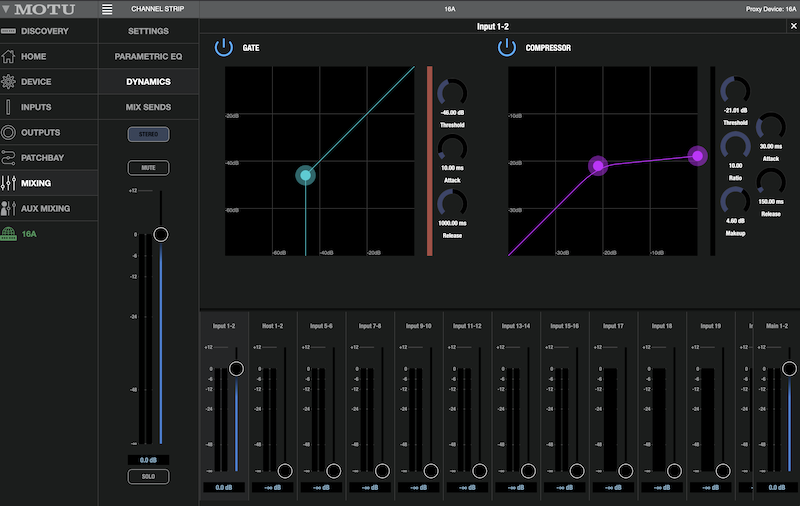Viewport: 800px width, 506px height.
Task: Mute the channel with the Mute button
Action: (148, 167)
